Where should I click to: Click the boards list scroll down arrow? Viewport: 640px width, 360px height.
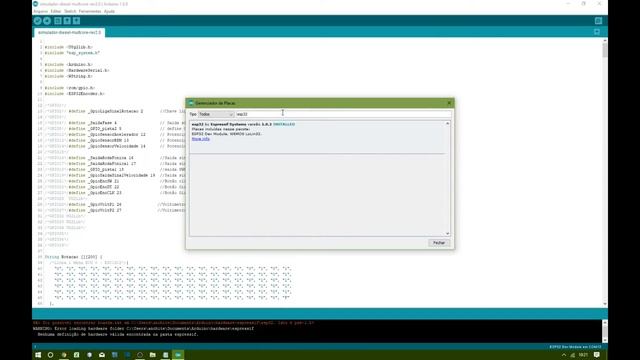(448, 233)
